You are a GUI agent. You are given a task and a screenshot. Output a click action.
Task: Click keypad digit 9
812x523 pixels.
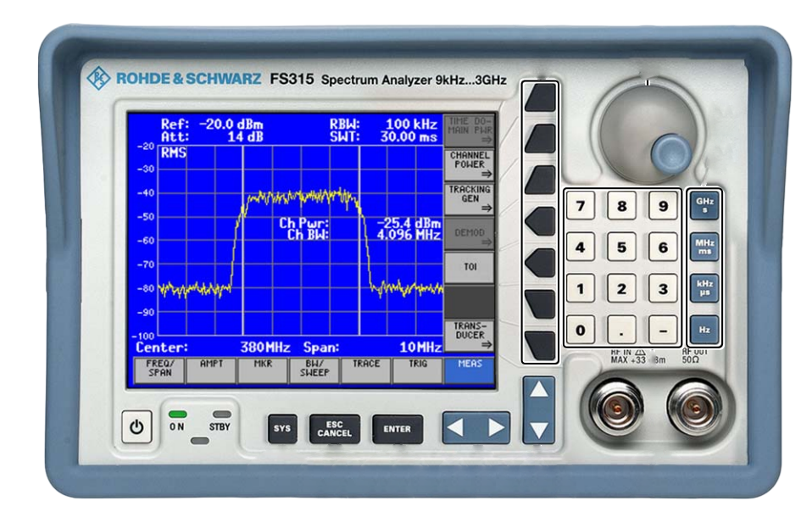[663, 206]
